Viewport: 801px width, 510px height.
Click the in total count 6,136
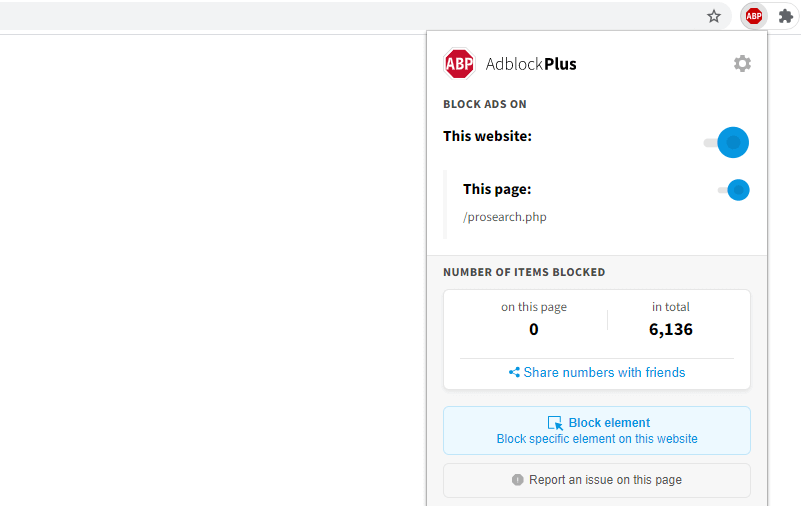671,330
